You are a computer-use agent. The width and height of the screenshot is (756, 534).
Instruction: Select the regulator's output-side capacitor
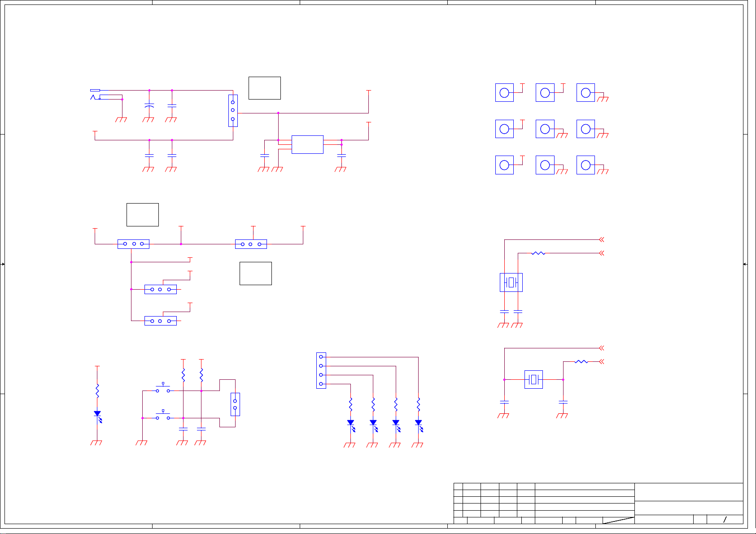[x=341, y=156]
